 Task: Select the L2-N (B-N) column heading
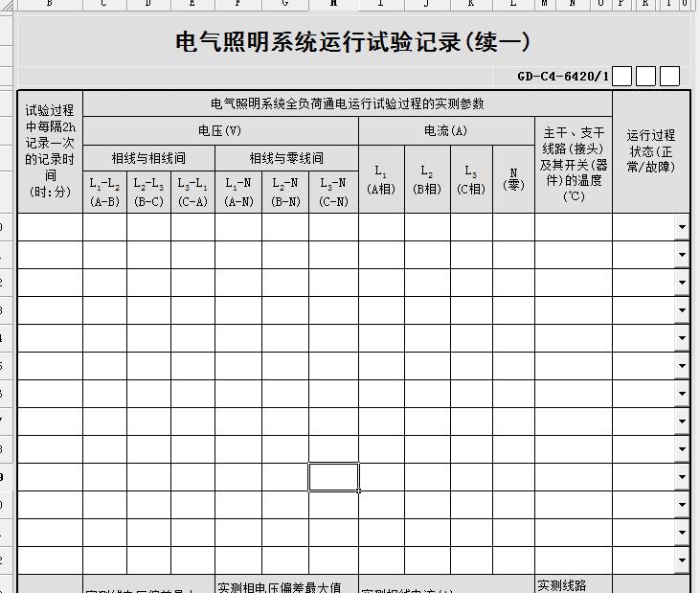[x=285, y=192]
